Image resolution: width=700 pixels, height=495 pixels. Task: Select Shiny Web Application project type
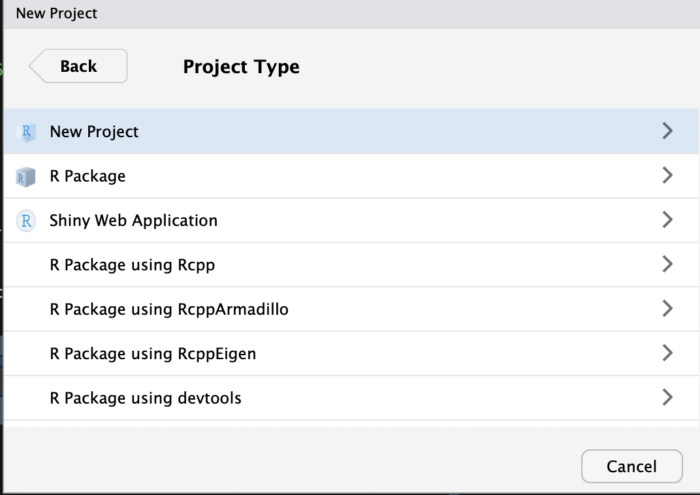pos(351,220)
